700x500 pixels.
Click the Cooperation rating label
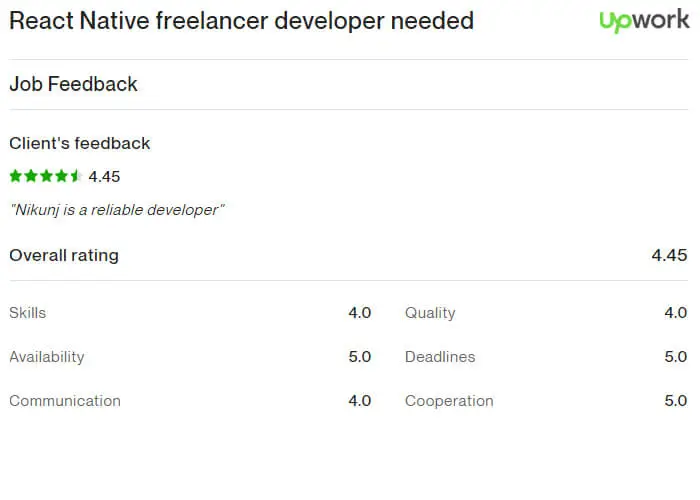449,401
